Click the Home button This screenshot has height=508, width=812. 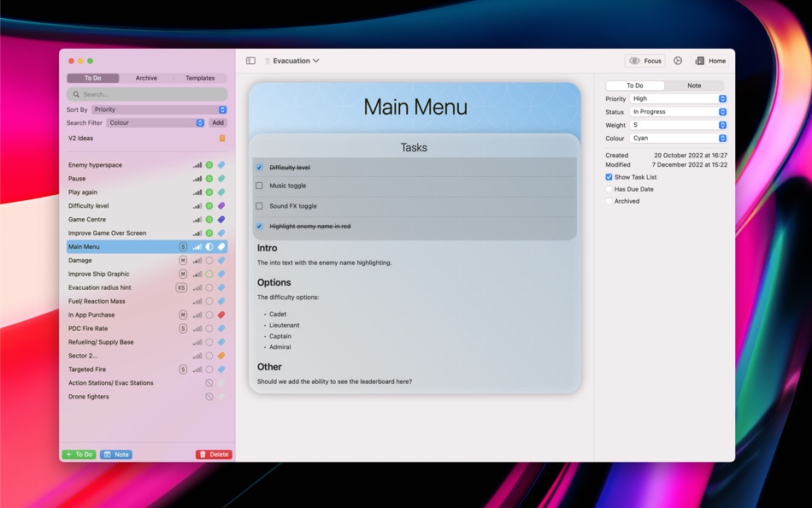pos(710,61)
